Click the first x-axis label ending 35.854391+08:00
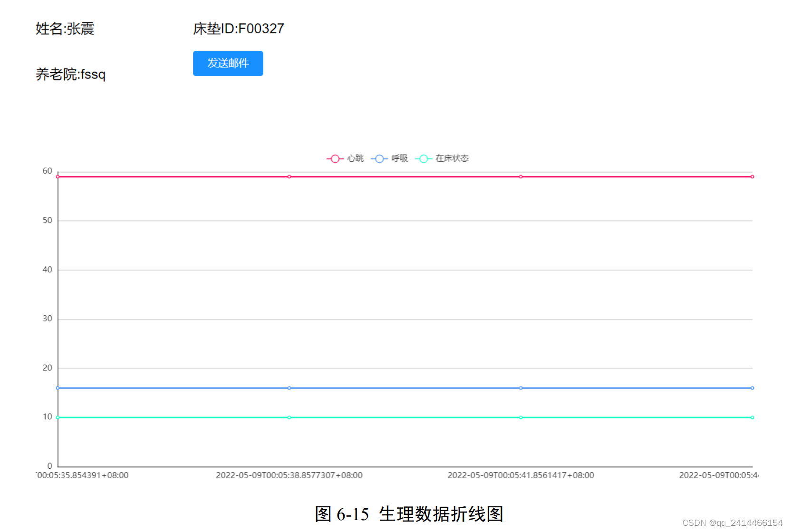Image resolution: width=790 pixels, height=532 pixels. click(x=82, y=475)
